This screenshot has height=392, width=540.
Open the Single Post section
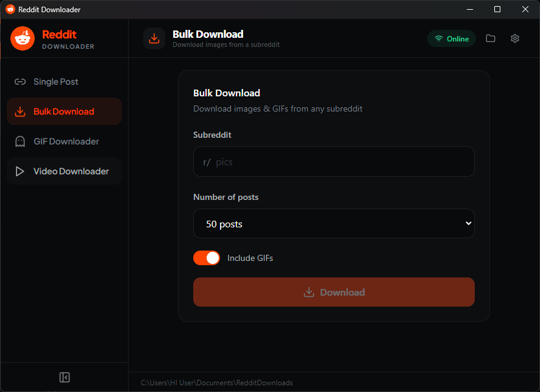coord(64,82)
